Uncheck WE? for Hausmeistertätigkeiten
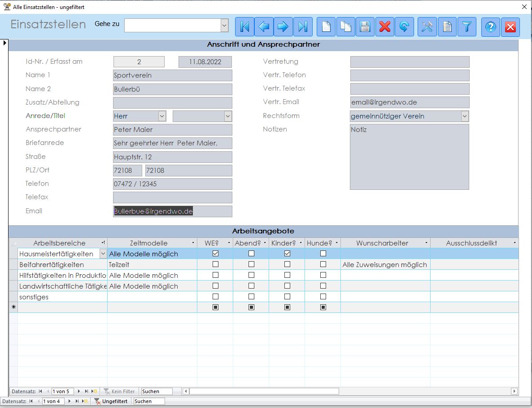The width and height of the screenshot is (532, 408). 215,254
